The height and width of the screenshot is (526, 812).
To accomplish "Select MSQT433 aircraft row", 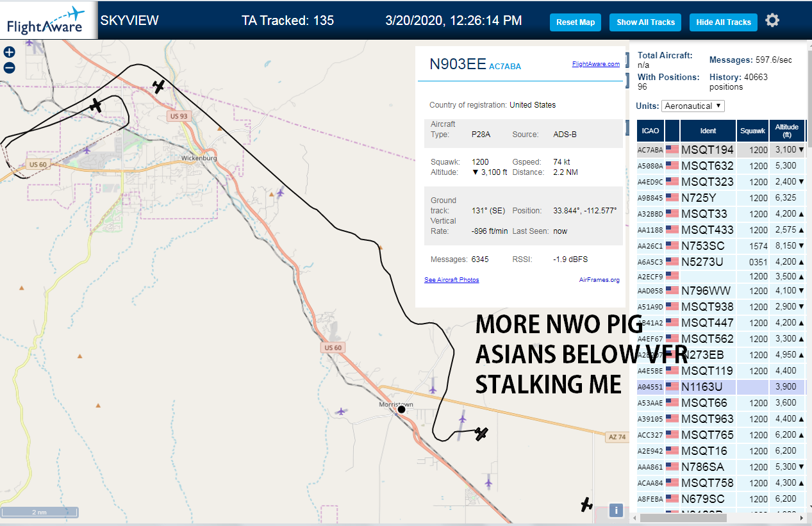I will [x=721, y=230].
